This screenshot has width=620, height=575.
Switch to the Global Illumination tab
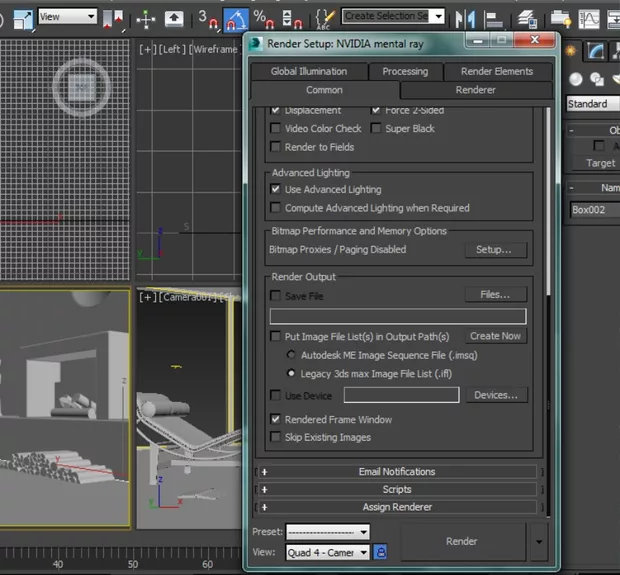tap(309, 71)
